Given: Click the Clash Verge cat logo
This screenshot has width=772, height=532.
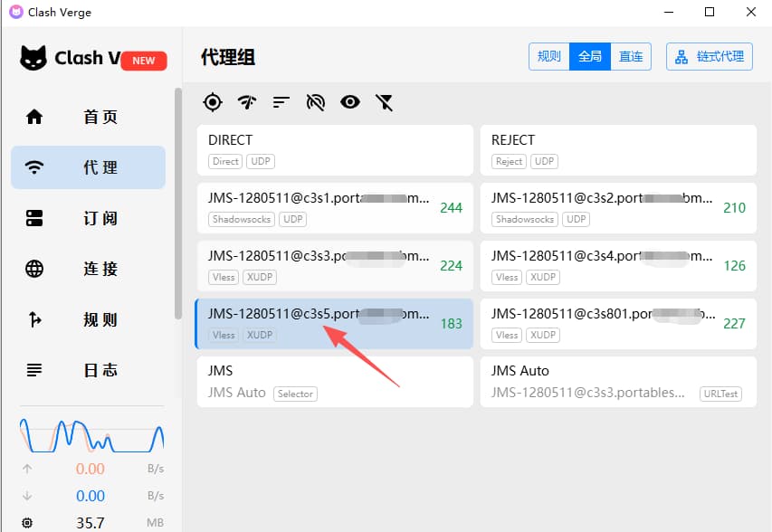Looking at the screenshot, I should coord(33,58).
